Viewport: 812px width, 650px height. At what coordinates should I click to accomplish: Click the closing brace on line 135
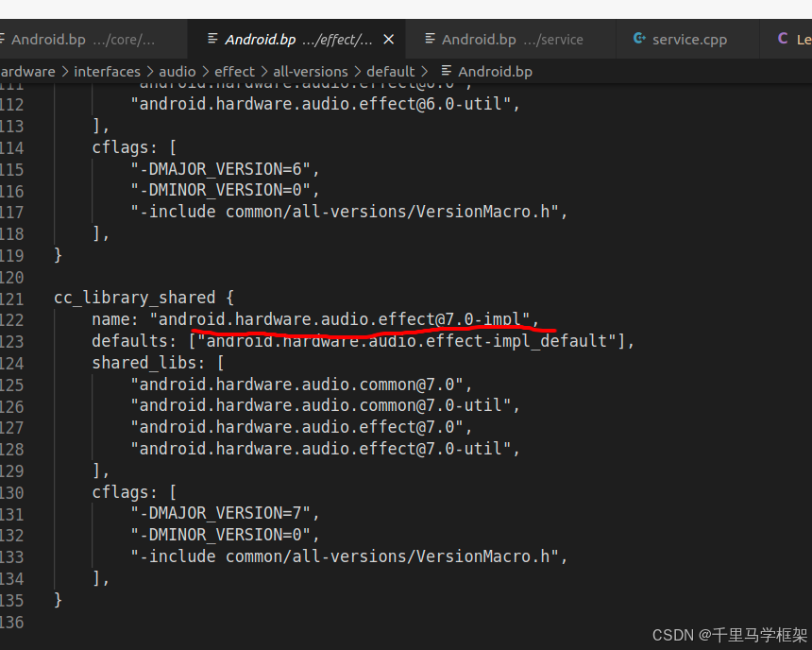click(x=58, y=600)
